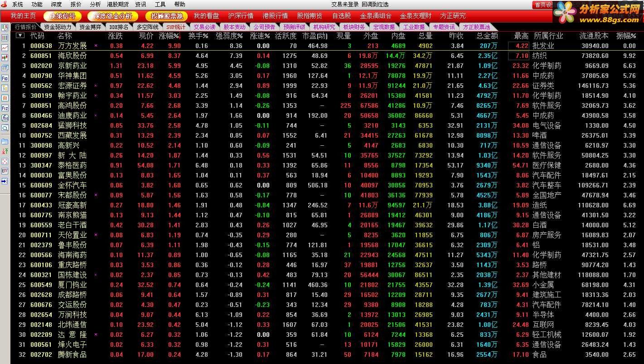Open the line chart sidebar icon
This screenshot has width=644, height=364.
coord(5,48)
